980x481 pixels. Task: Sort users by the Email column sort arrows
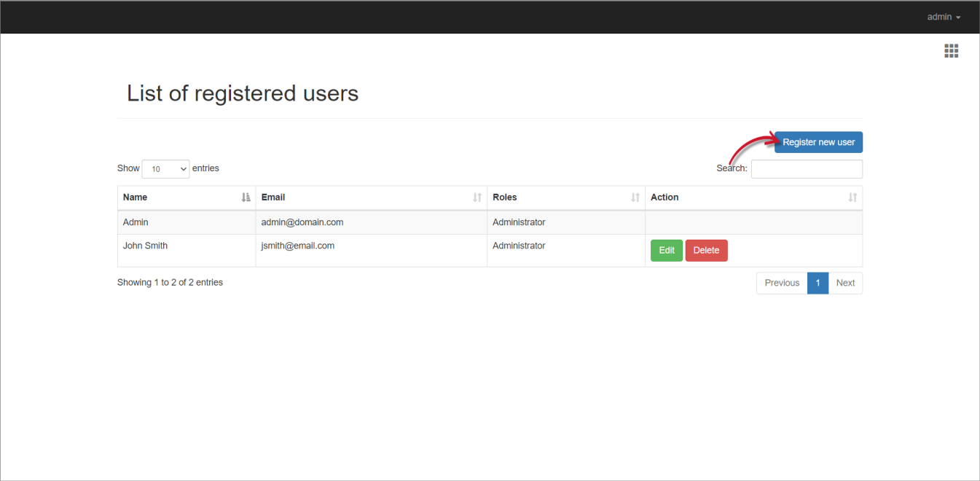click(x=477, y=198)
